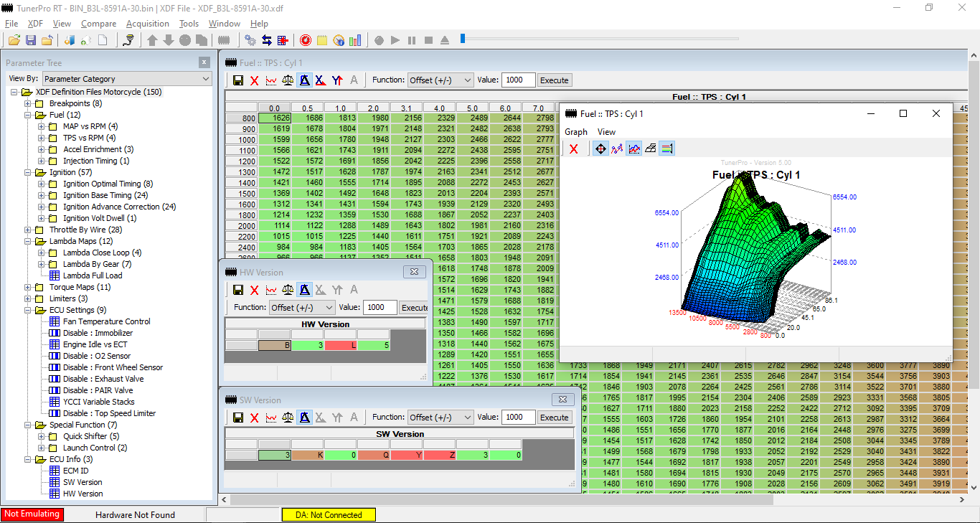The height and width of the screenshot is (523, 980).
Task: Click the open file folder icon in main toolbar
Action: pos(14,40)
